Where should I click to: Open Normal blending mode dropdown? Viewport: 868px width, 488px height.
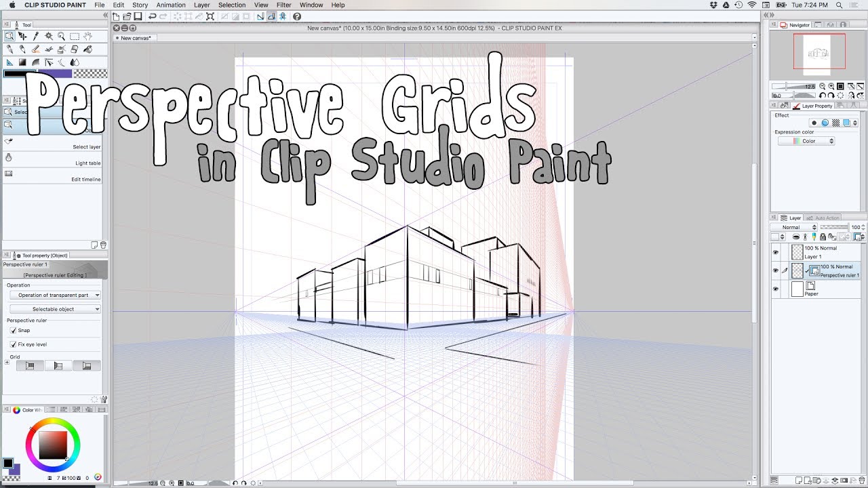(793, 227)
